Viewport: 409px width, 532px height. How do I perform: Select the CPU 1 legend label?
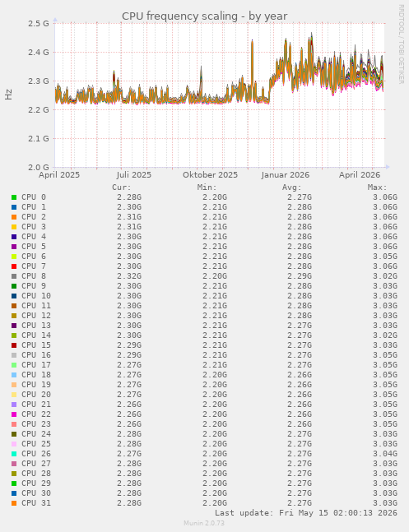(x=34, y=207)
